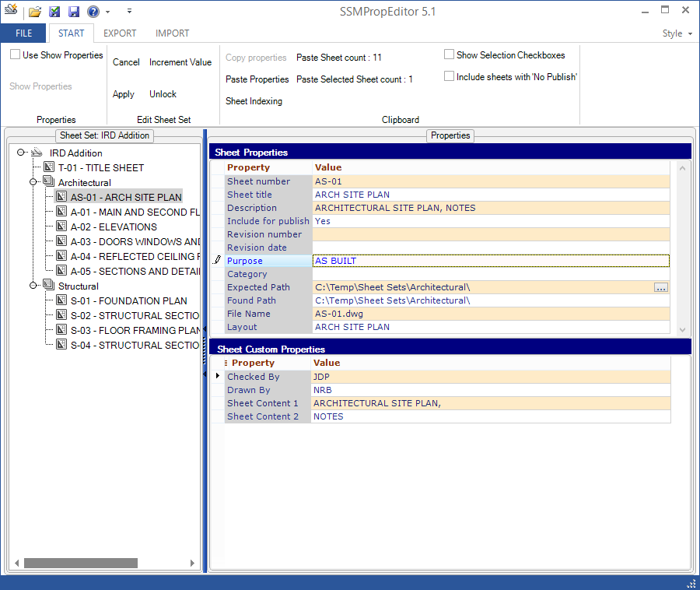
Task: Click the S-04 STRUCTURAL SECTIO sheet icon
Action: pyautogui.click(x=61, y=344)
